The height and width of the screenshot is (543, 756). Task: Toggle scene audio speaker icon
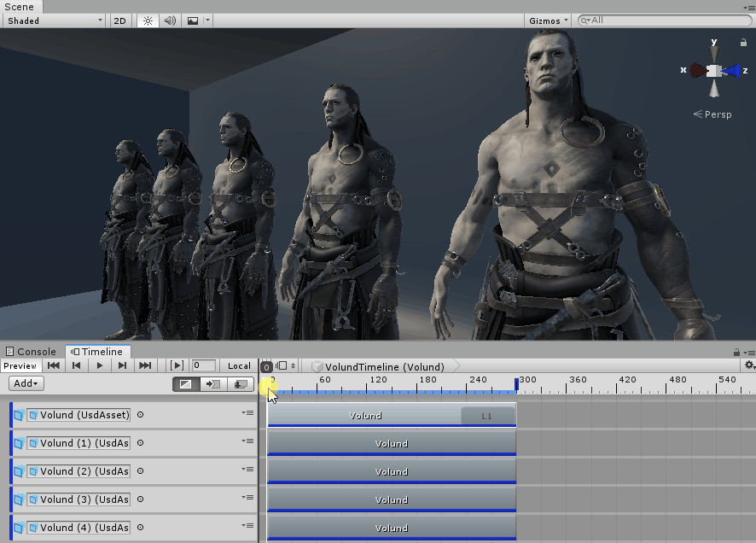pos(170,20)
